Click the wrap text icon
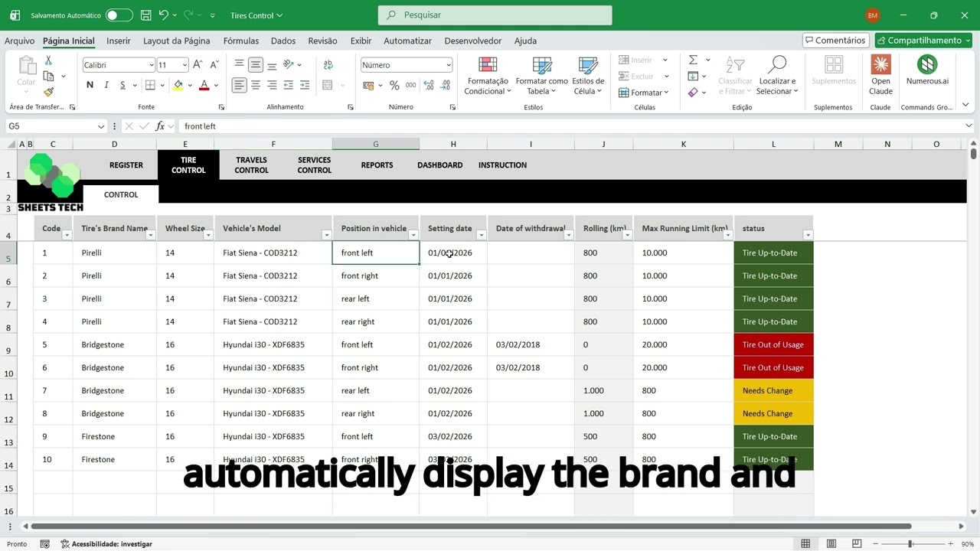 [328, 65]
